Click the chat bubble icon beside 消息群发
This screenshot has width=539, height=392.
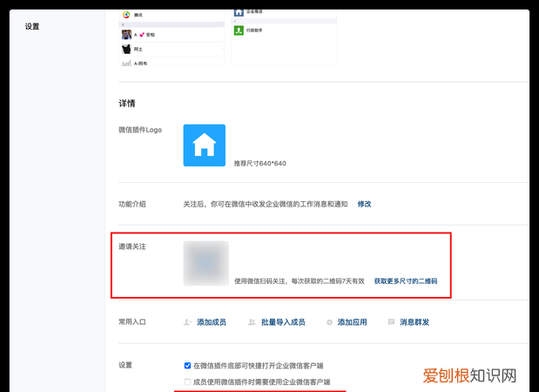[x=391, y=322]
